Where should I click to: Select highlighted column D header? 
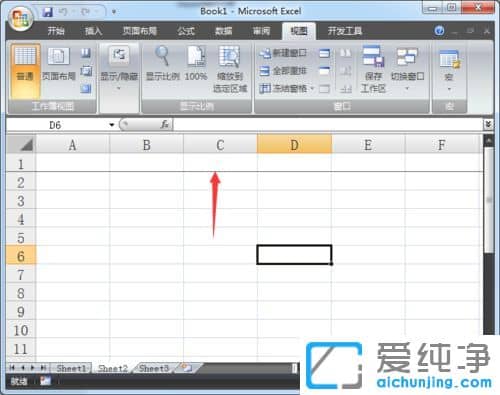point(294,145)
